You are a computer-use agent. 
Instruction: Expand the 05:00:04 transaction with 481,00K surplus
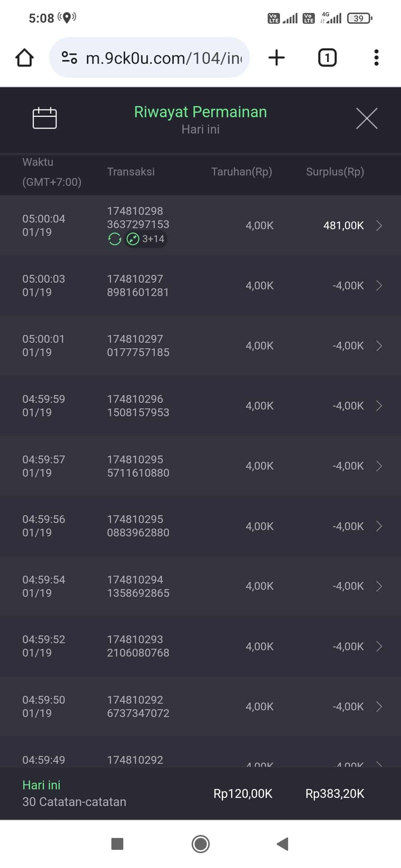(x=379, y=226)
